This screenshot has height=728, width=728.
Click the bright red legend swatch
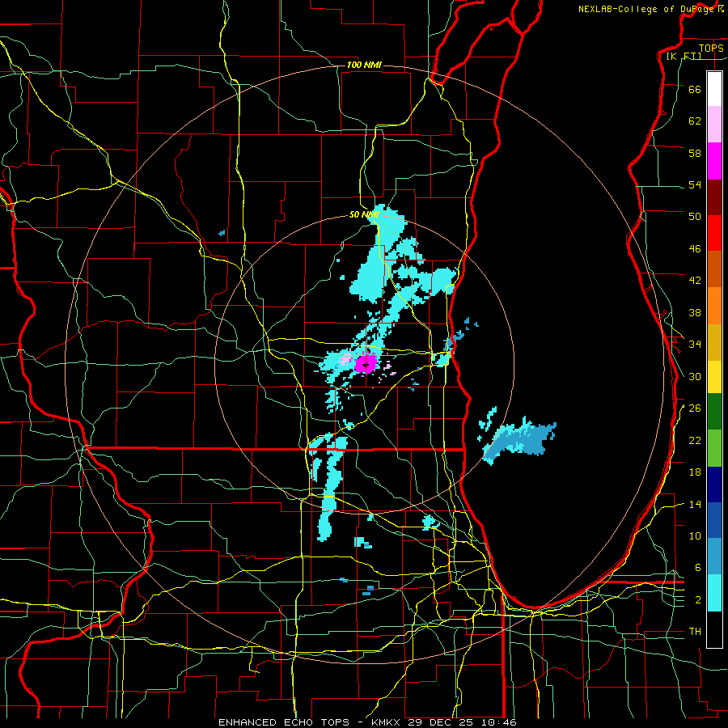tap(714, 233)
